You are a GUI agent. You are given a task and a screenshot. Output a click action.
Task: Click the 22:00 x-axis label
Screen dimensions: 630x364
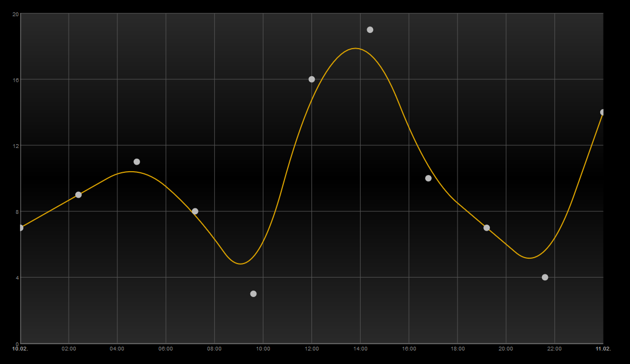[554, 349]
